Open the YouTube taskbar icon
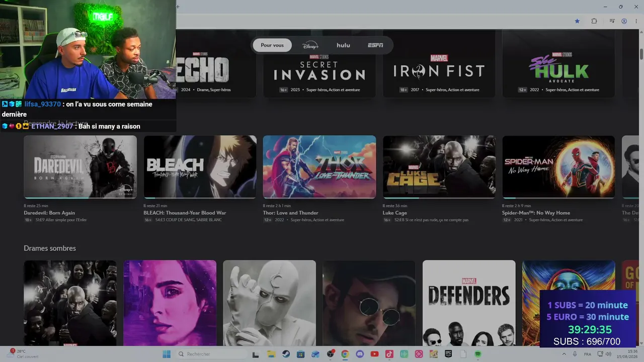 click(374, 354)
